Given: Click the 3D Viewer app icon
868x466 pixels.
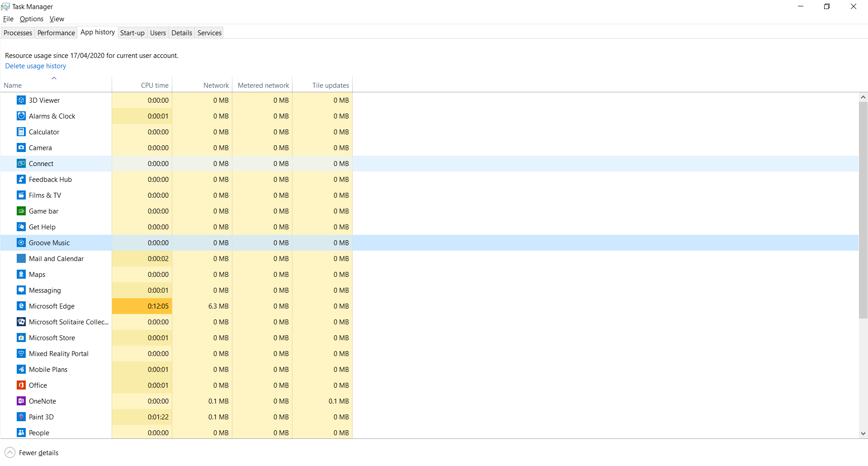Looking at the screenshot, I should point(21,100).
